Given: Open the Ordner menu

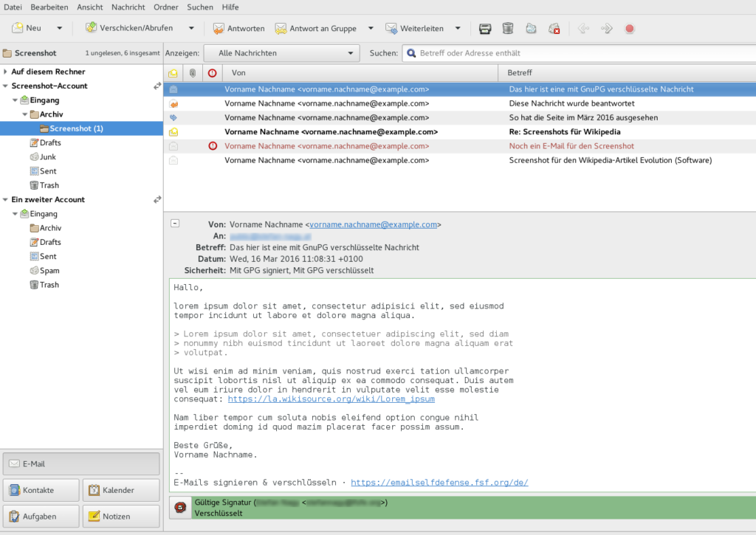Looking at the screenshot, I should [x=165, y=7].
